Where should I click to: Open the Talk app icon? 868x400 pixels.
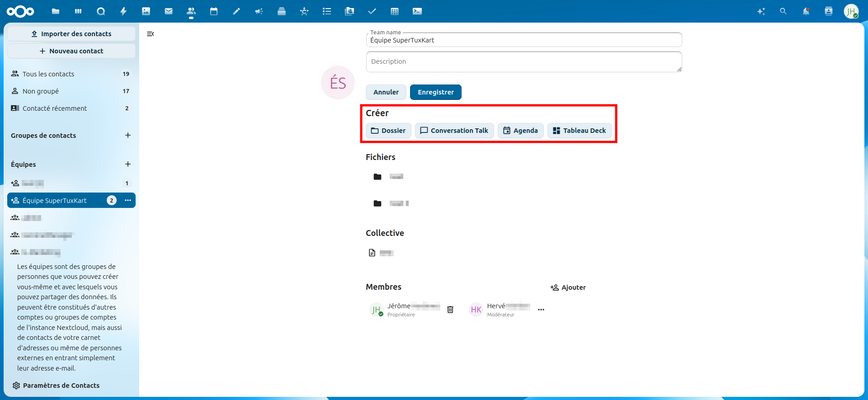(x=101, y=11)
